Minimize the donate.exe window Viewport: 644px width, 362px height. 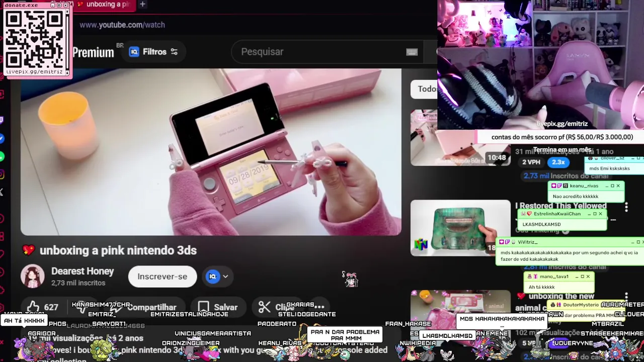click(52, 5)
